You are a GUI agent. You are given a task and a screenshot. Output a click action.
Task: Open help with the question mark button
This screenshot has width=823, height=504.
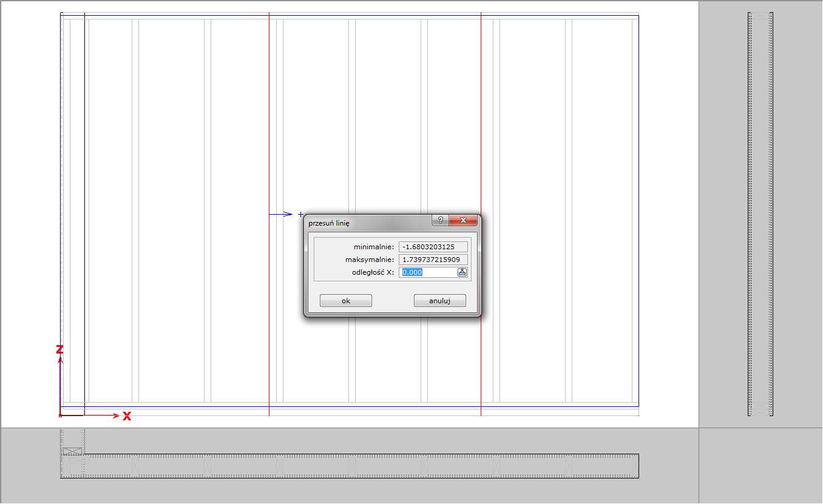(x=440, y=221)
